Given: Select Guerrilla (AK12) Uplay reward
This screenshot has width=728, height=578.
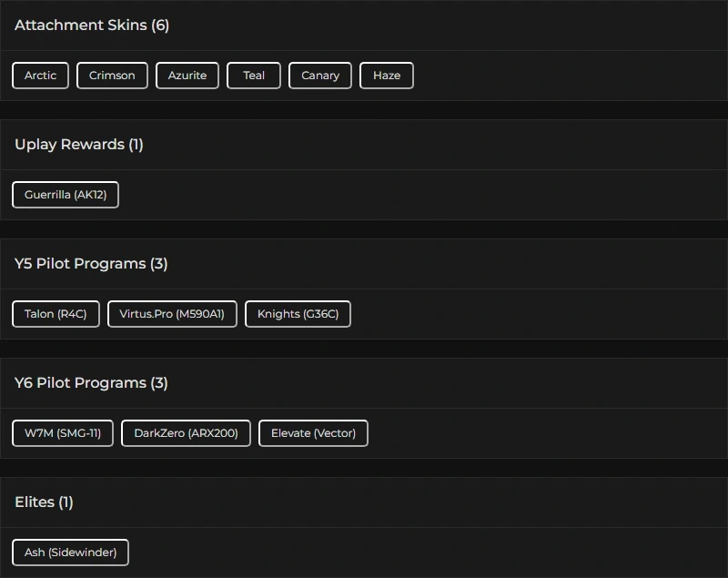Looking at the screenshot, I should click(66, 195).
